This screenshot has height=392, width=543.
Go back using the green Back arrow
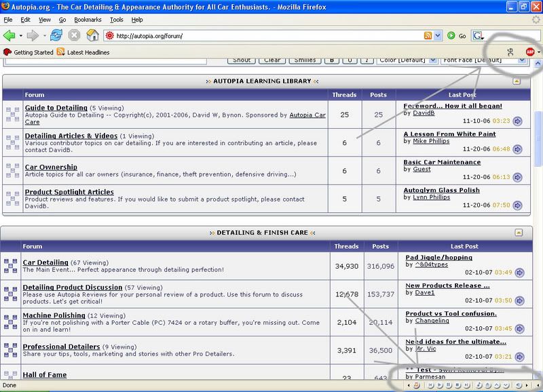pyautogui.click(x=9, y=35)
